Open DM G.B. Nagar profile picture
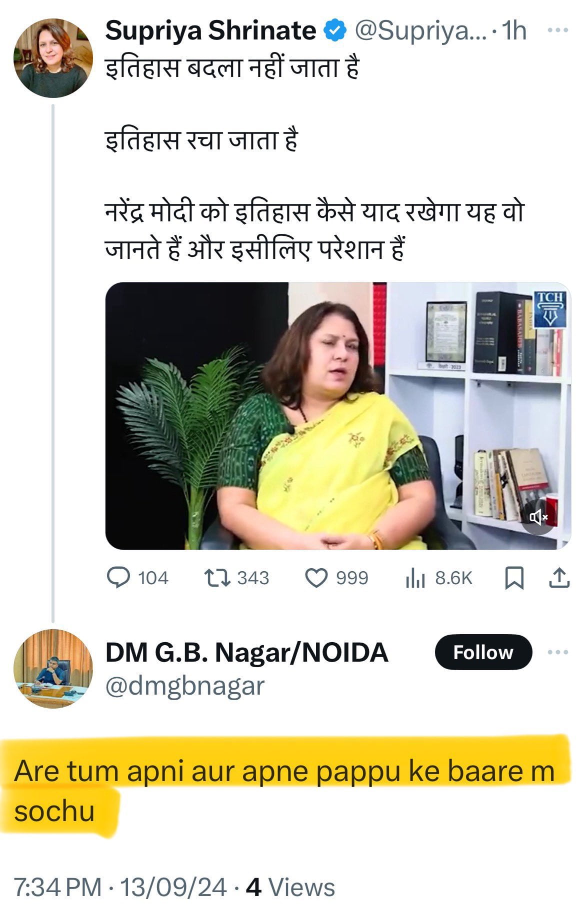 53,668
